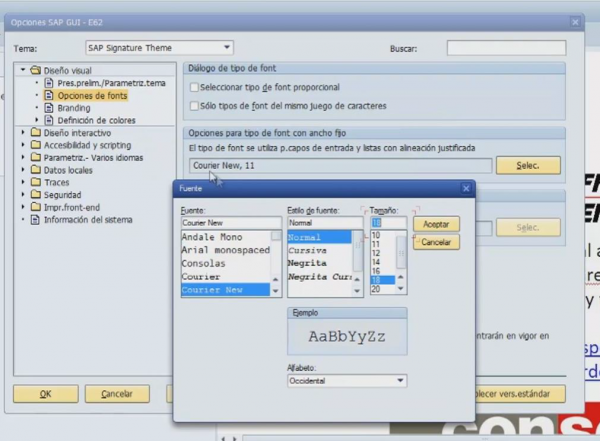The image size is (600, 441).
Task: Click Cancelar in the Fuente dialog
Action: [436, 242]
